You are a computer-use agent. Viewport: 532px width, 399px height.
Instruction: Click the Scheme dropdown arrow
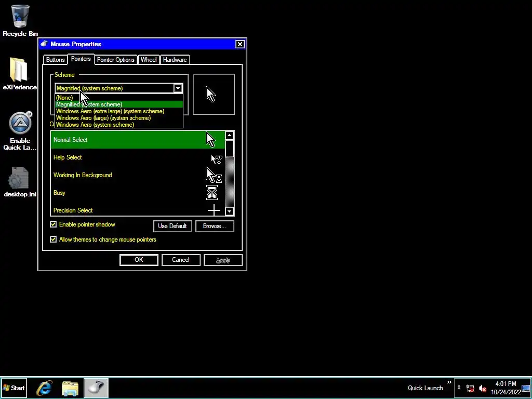(178, 88)
